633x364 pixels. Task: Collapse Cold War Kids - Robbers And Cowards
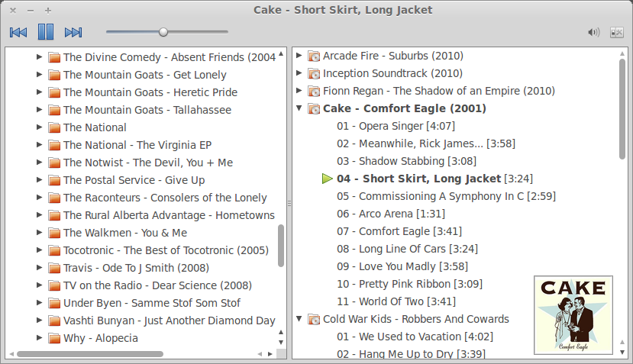tap(299, 319)
